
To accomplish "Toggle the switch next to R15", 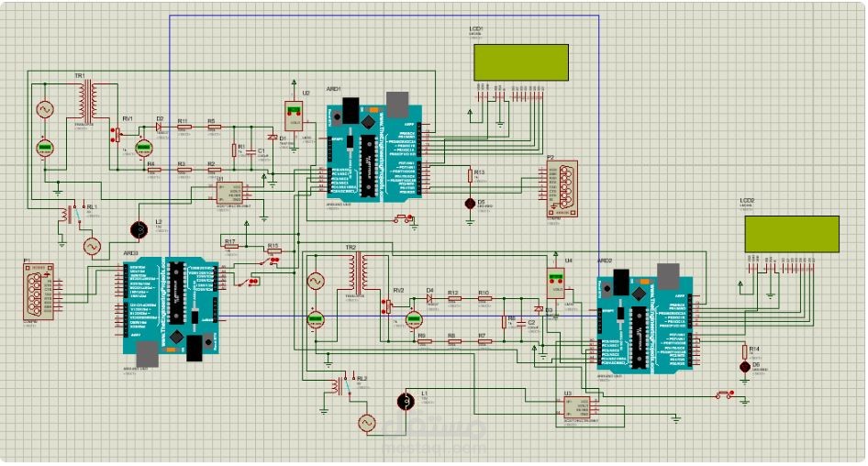I will 270,261.
